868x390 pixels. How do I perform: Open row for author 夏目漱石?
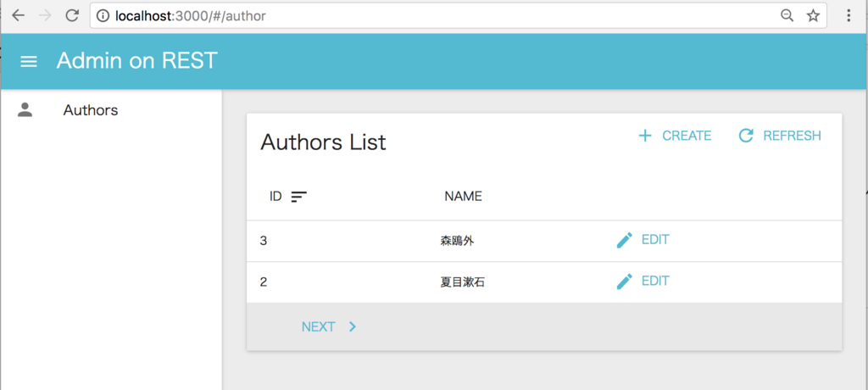(544, 282)
